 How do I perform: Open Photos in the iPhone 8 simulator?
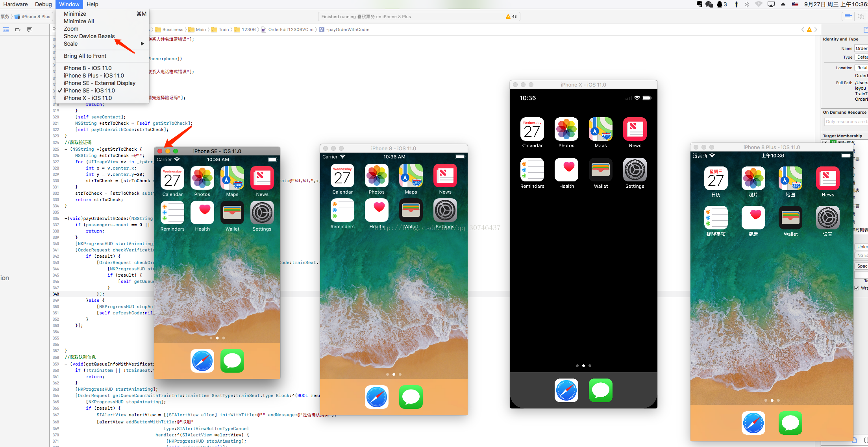[377, 175]
